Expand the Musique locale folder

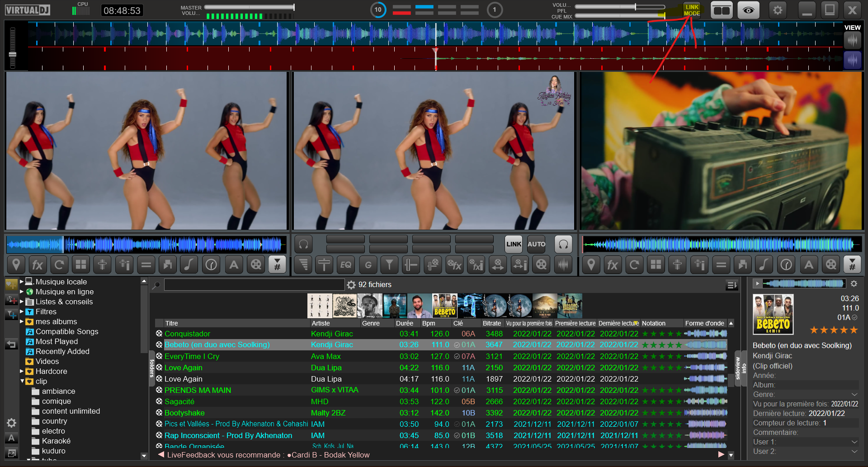[21, 282]
